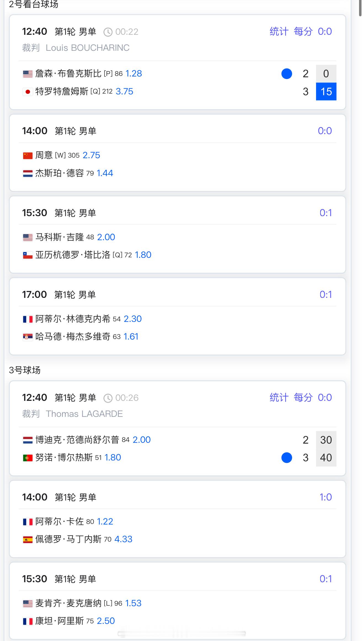Click the 1:0 head-to-head for 卡佐 match
This screenshot has width=364, height=641.
[326, 497]
